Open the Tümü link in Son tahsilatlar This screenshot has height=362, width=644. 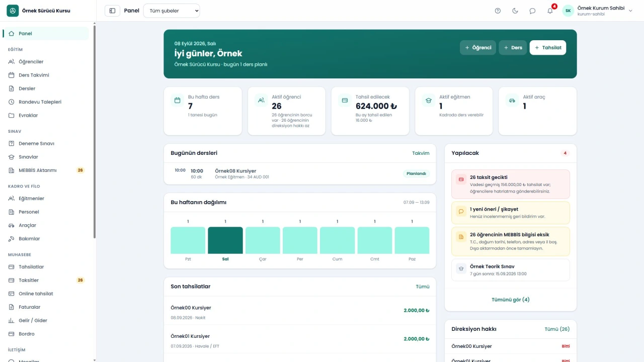[423, 287]
